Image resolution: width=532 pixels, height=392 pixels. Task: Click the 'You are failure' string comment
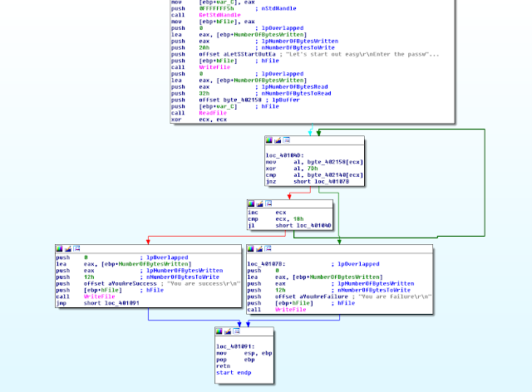tap(395, 296)
